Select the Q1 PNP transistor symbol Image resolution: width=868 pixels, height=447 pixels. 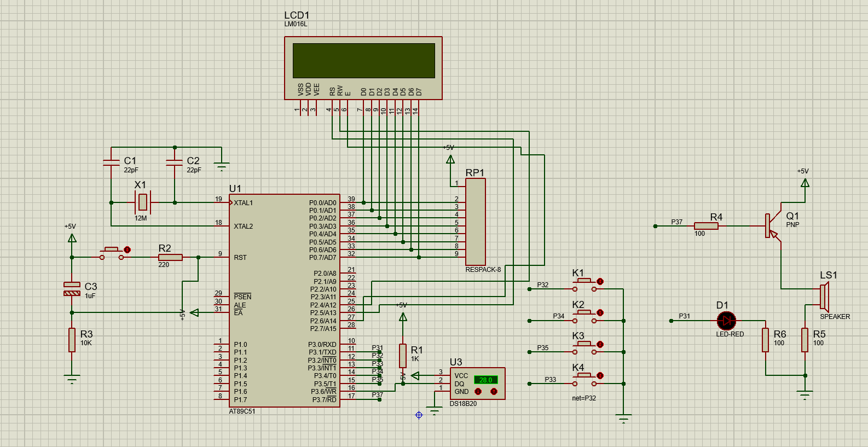pos(773,226)
